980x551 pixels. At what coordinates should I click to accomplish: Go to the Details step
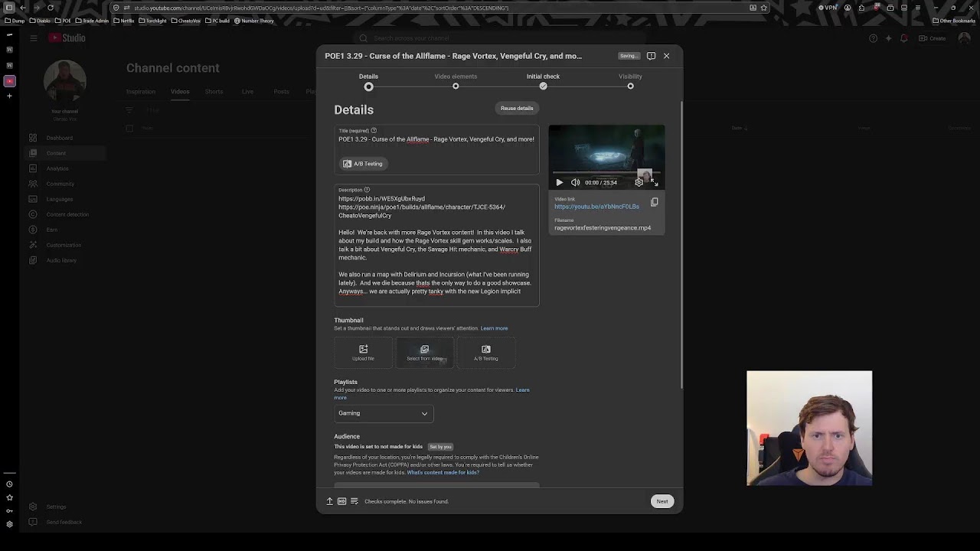(x=368, y=80)
